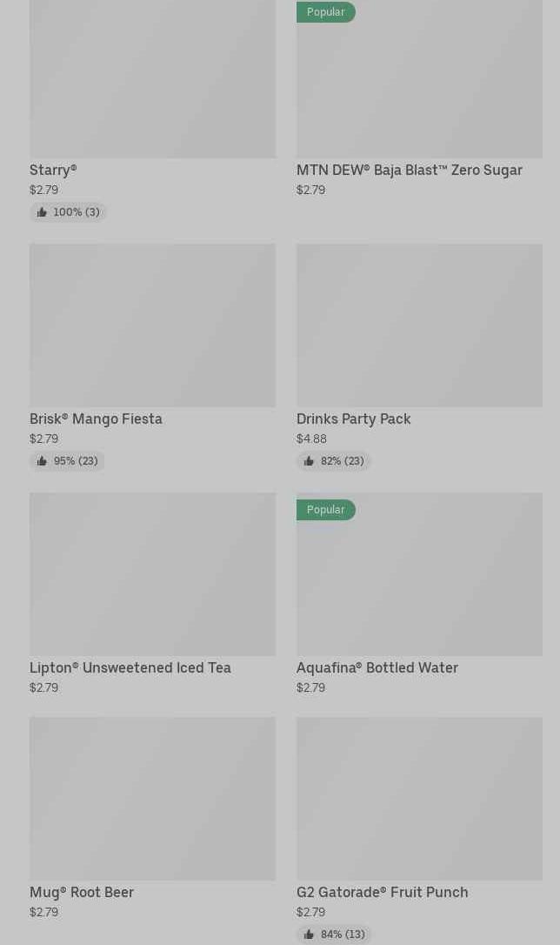Choose the Drinks Party Pack image

tap(419, 325)
